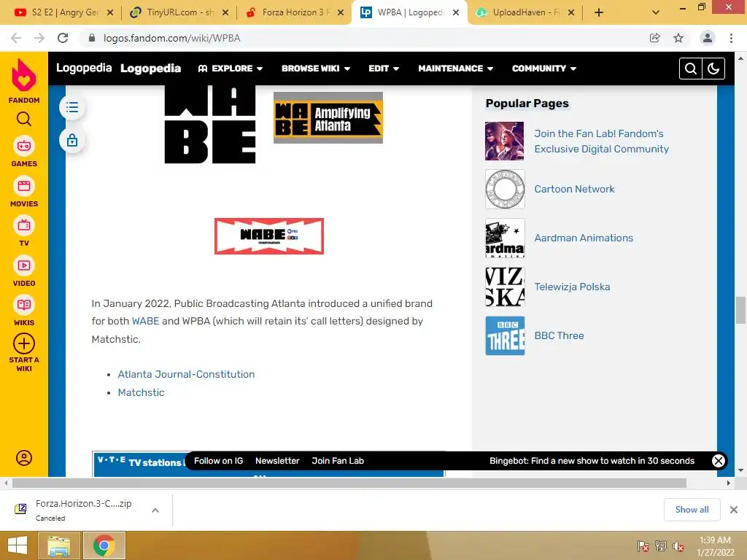Click the page lock icon
Viewport: 747px width, 560px height.
pyautogui.click(x=72, y=141)
